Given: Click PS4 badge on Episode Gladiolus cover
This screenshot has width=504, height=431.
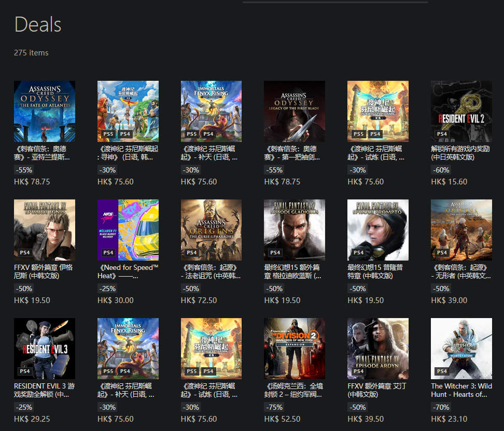Looking at the screenshot, I should (x=275, y=252).
